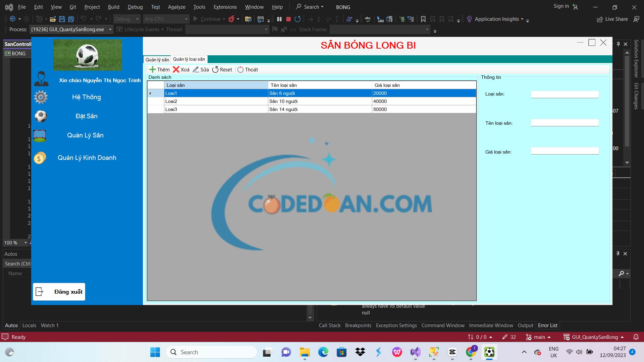This screenshot has height=362, width=644.
Task: Open the Debug menu
Action: click(135, 7)
